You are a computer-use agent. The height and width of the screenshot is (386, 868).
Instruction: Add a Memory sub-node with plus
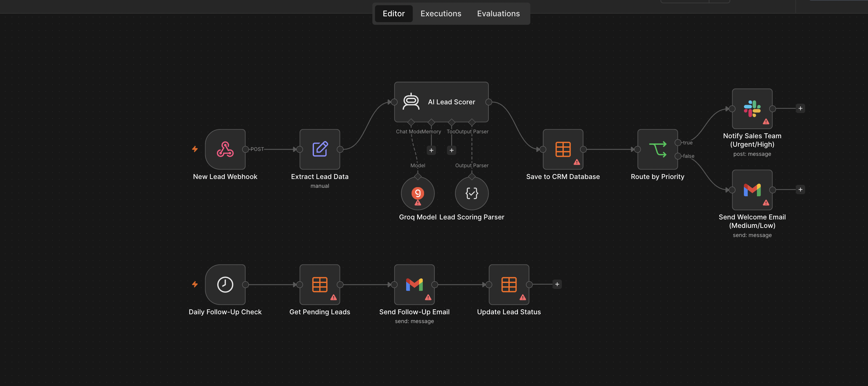pos(431,150)
